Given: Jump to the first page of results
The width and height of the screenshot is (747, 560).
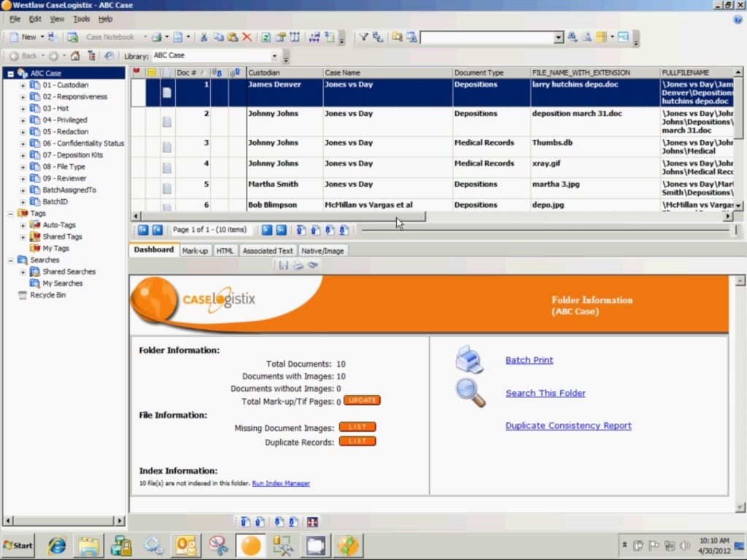Looking at the screenshot, I should coord(143,230).
